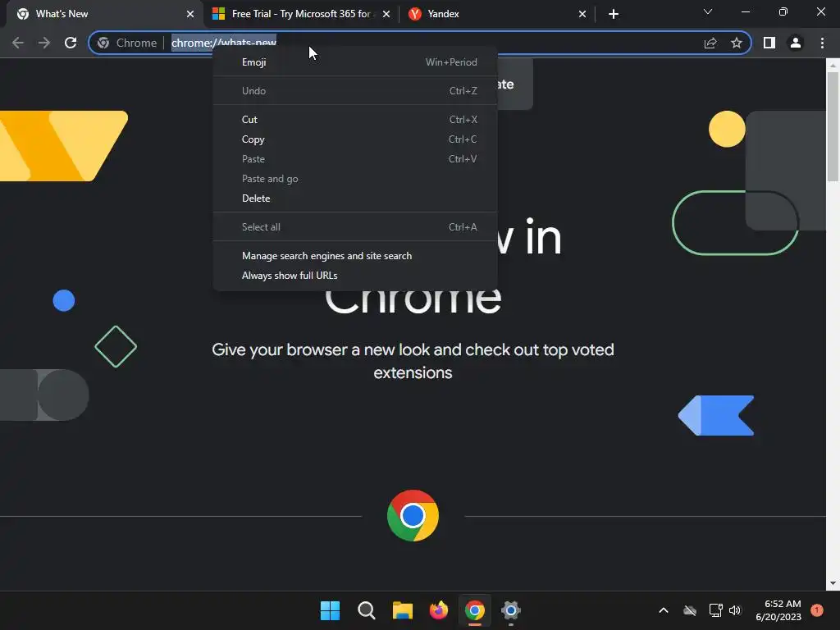Open a new tab with the plus button

tap(614, 14)
